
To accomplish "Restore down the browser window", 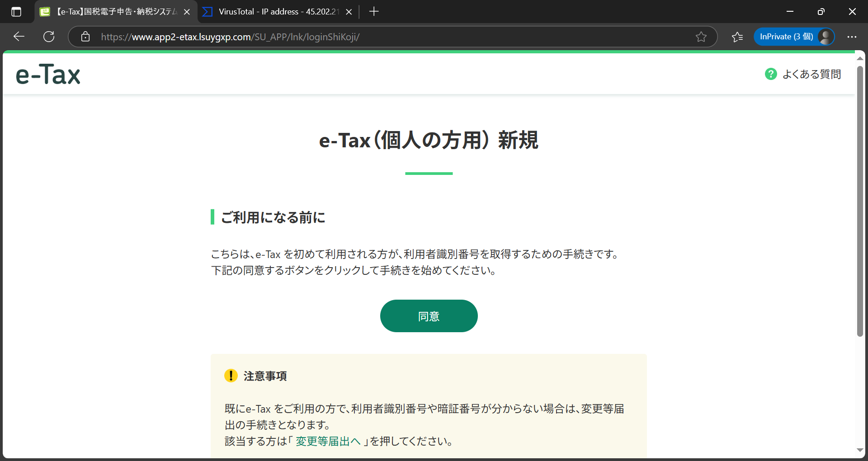I will pyautogui.click(x=821, y=12).
